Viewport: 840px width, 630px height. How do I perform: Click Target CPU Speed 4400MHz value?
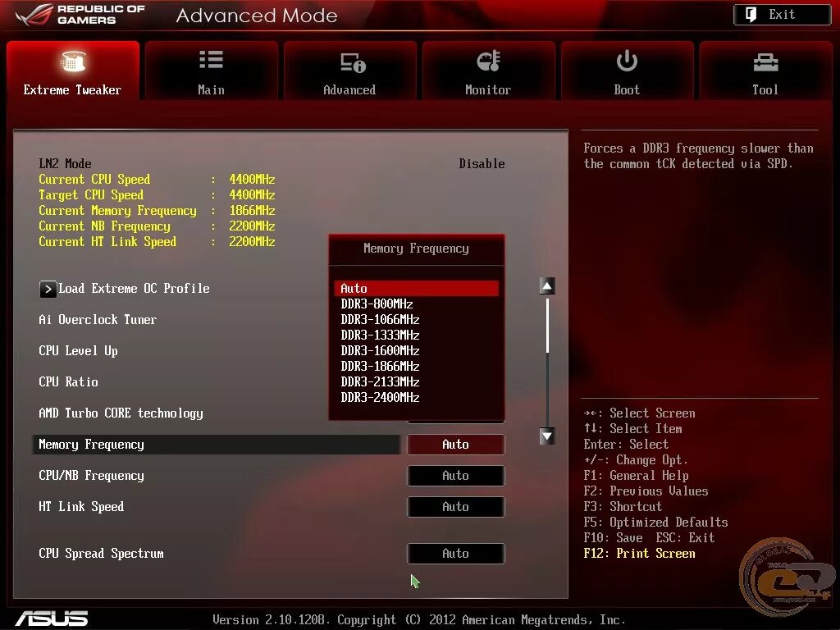click(x=252, y=194)
